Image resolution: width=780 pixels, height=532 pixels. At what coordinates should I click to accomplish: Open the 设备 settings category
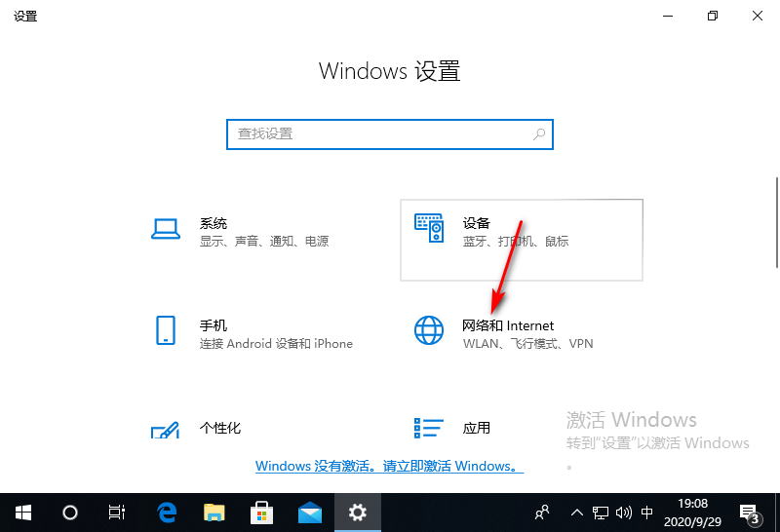(522, 240)
